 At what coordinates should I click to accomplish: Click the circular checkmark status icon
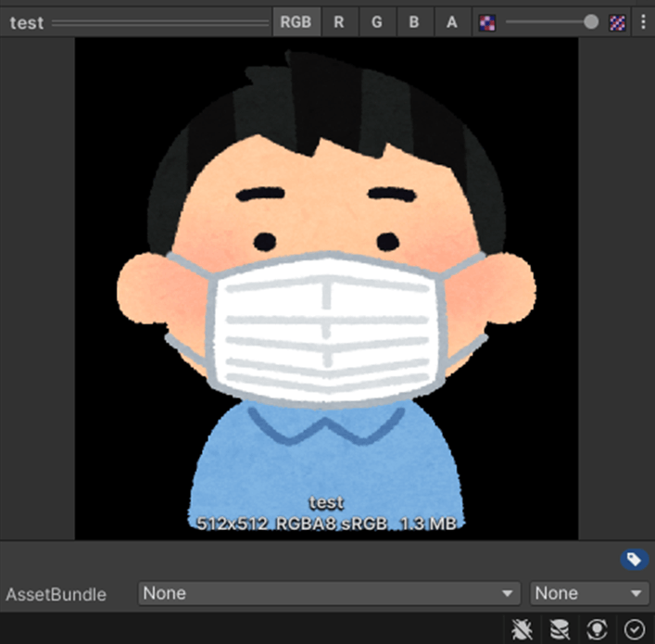tap(634, 629)
